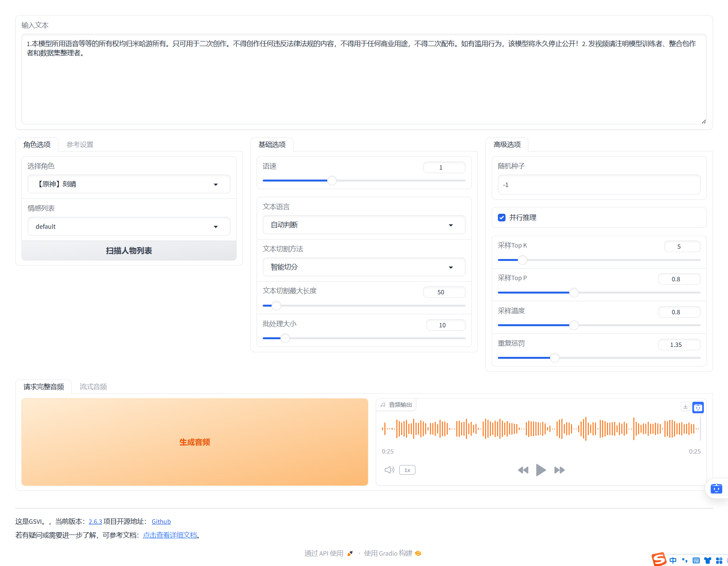The height and width of the screenshot is (566, 728).
Task: Open the IME toolbox grid icon
Action: coord(719,560)
